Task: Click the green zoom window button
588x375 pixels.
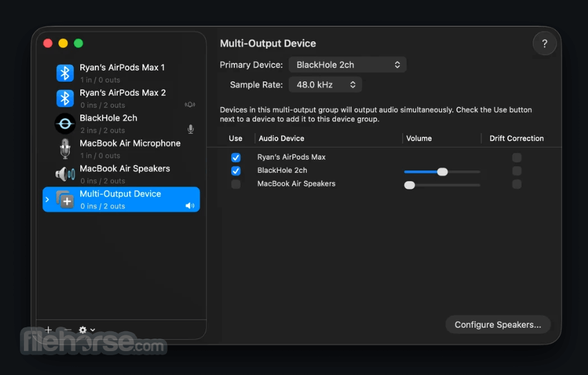Action: click(x=78, y=43)
